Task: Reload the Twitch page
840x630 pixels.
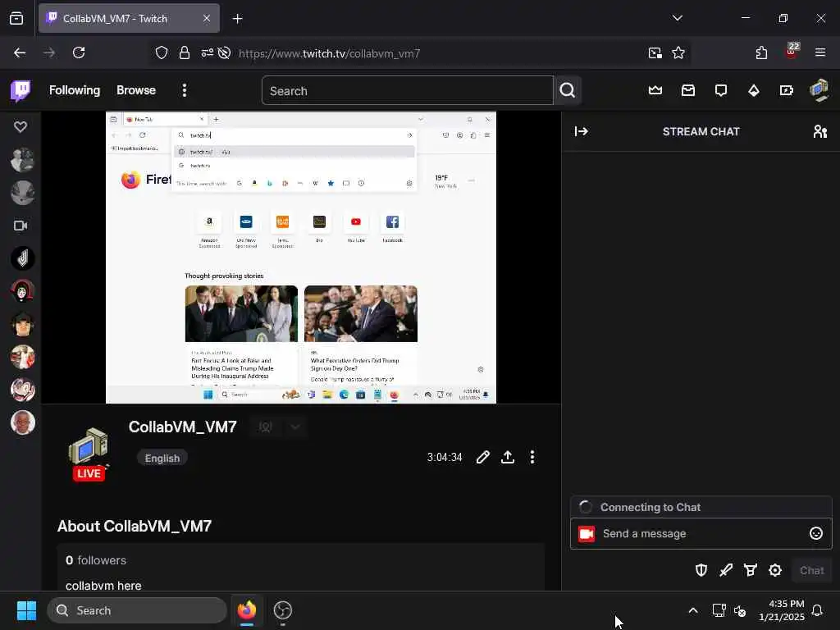Action: click(x=79, y=52)
